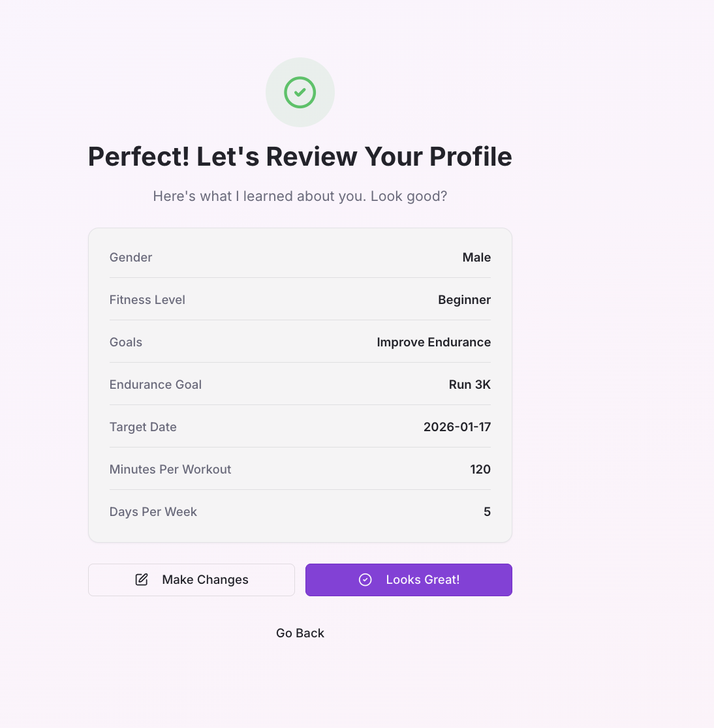Screen dimensions: 714x728
Task: Go back using the Go Back link
Action: click(300, 633)
